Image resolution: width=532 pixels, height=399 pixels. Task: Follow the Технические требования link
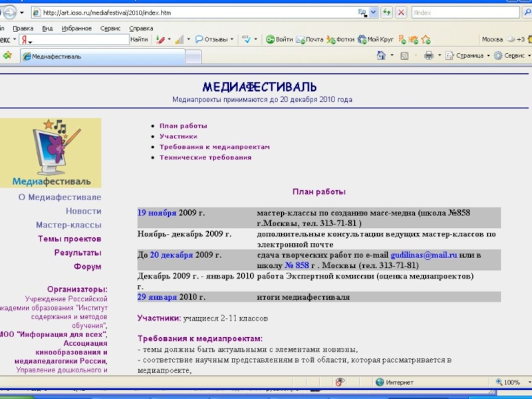click(x=205, y=158)
